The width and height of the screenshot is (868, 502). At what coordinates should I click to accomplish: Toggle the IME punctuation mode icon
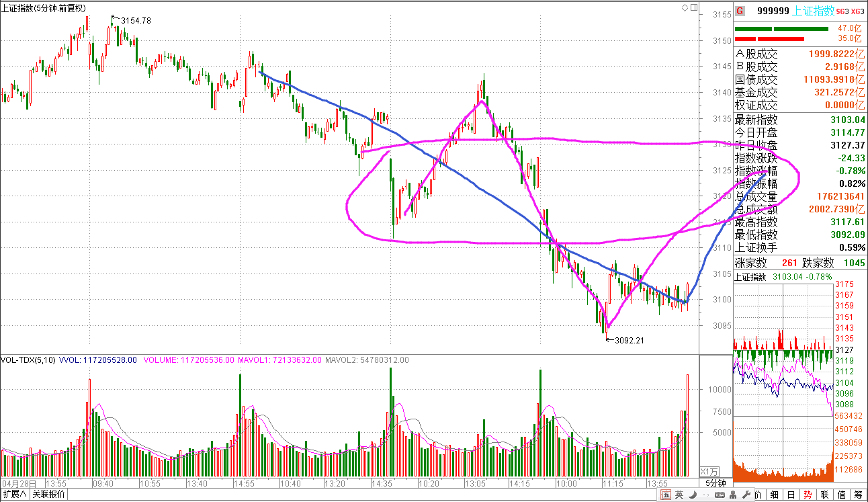(x=706, y=495)
